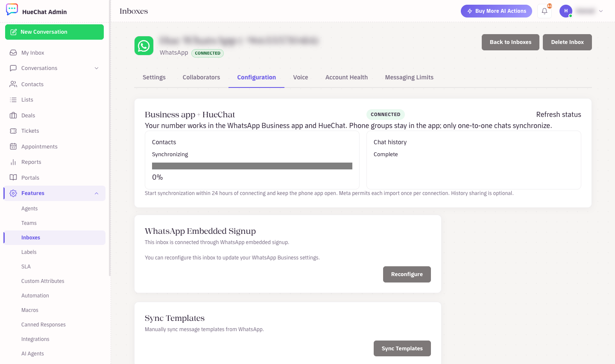
Task: Click the Contacts synchronization progress bar
Action: [252, 166]
